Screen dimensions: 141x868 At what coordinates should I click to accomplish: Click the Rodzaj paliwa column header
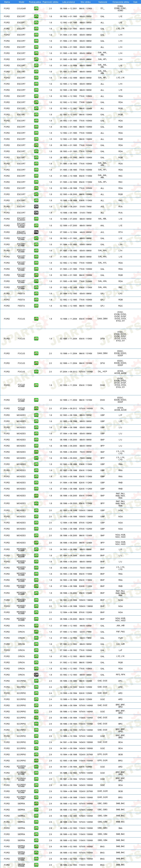[x=35, y=2]
